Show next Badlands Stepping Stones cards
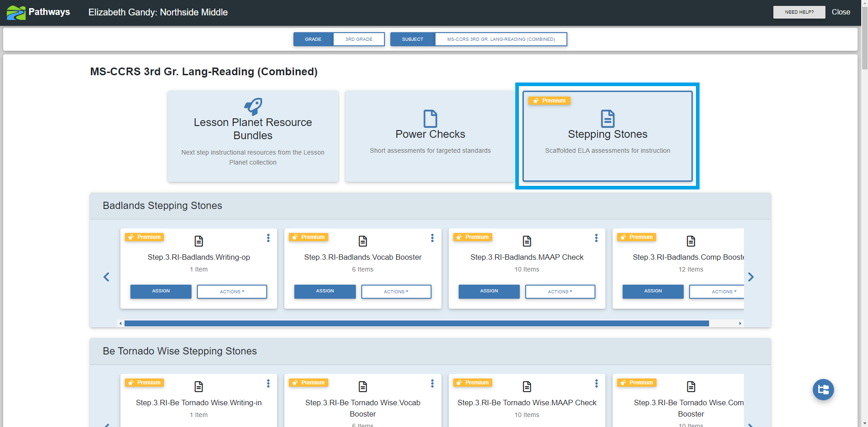The height and width of the screenshot is (427, 868). click(x=751, y=277)
